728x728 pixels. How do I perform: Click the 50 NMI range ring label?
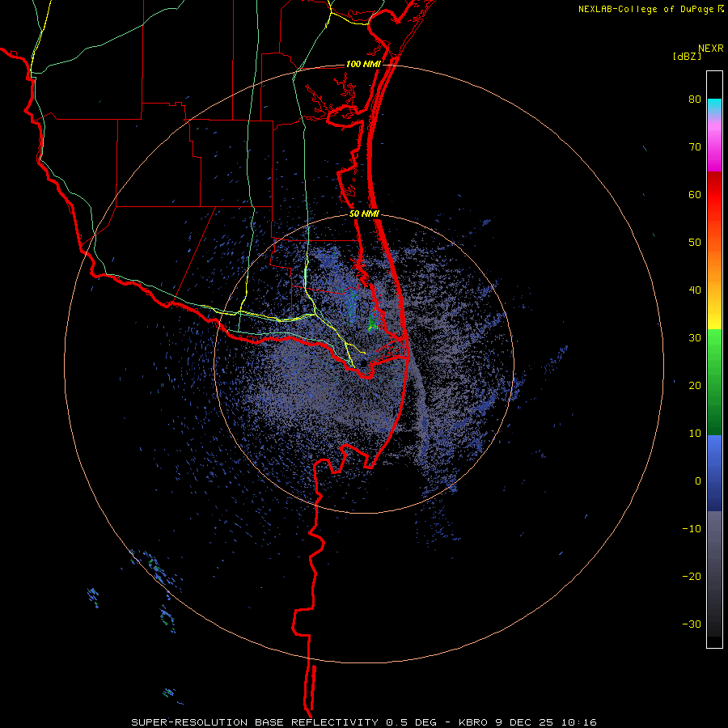pos(364,214)
